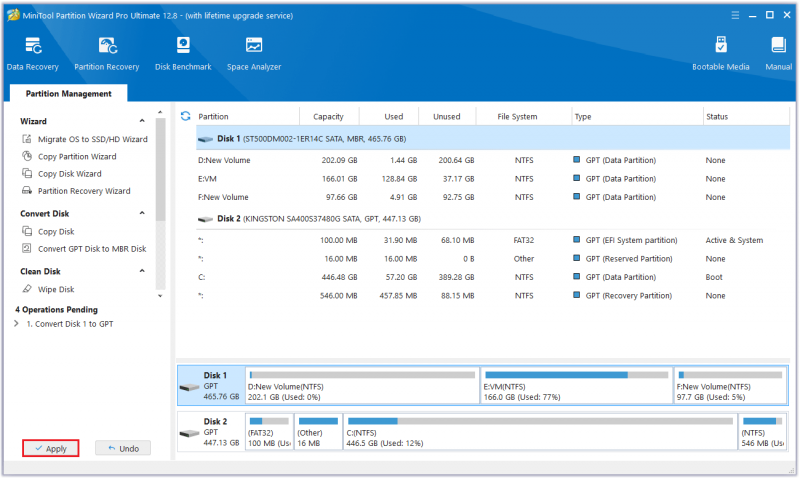Collapse the Wizard section
Viewport: 800px width, 478px height.
[x=142, y=121]
